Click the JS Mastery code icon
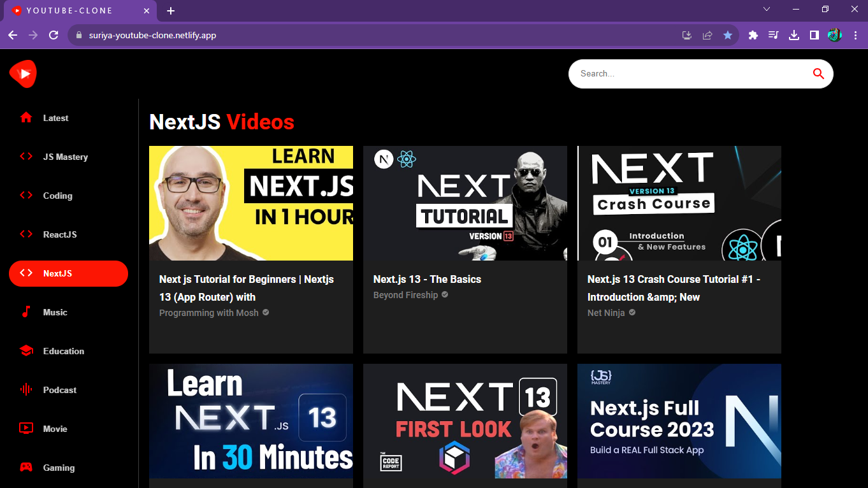Viewport: 868px width, 488px height. pyautogui.click(x=26, y=156)
